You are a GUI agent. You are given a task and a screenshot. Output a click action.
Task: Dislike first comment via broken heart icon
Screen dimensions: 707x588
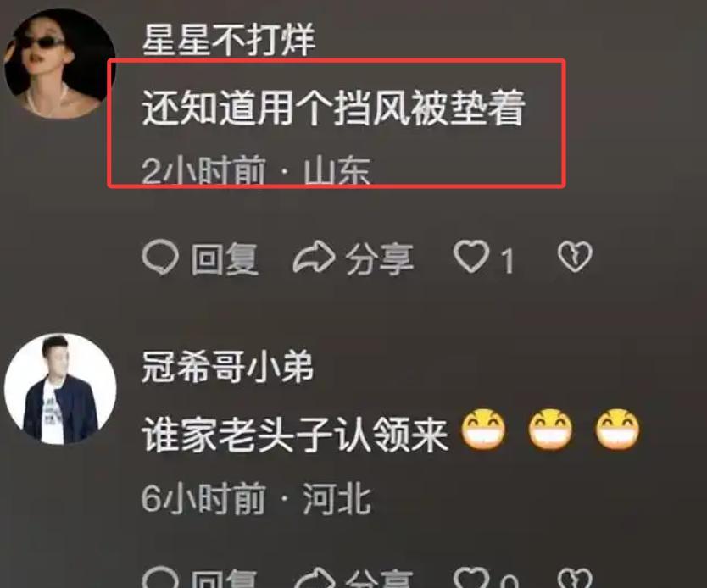[x=575, y=257]
